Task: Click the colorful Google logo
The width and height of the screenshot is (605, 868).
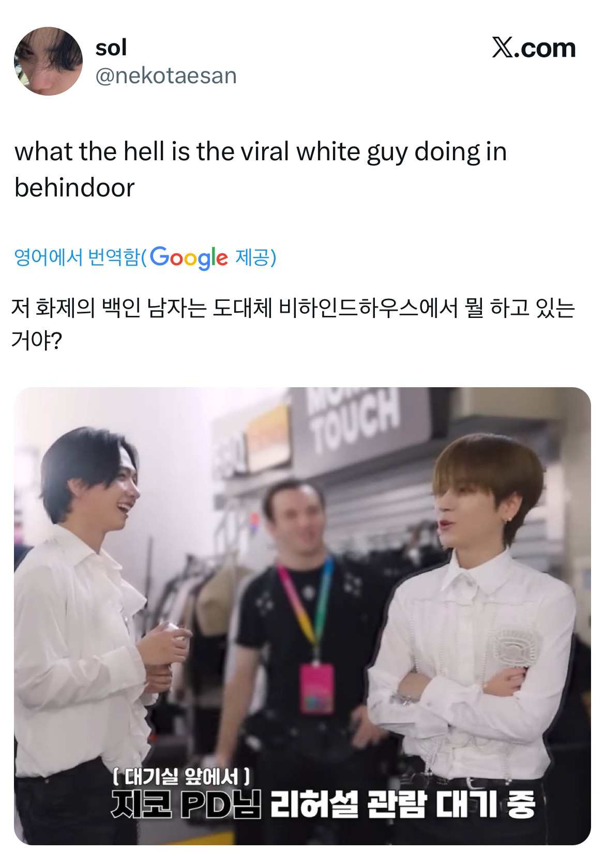Action: point(189,258)
